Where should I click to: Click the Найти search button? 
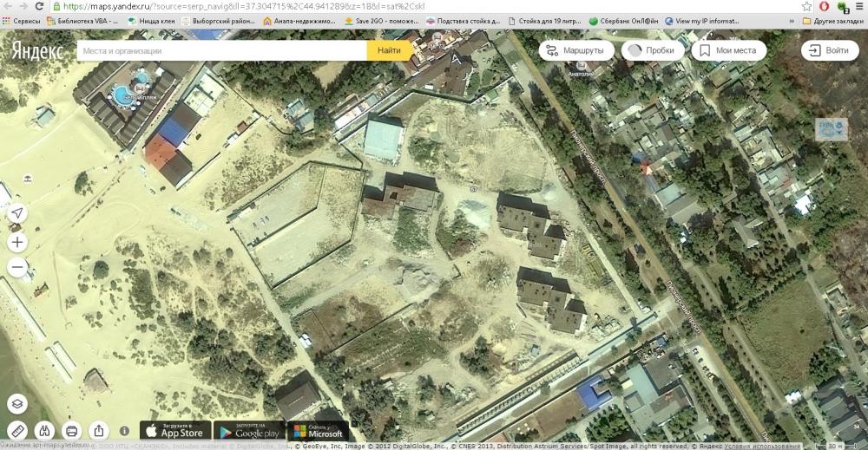coord(389,50)
